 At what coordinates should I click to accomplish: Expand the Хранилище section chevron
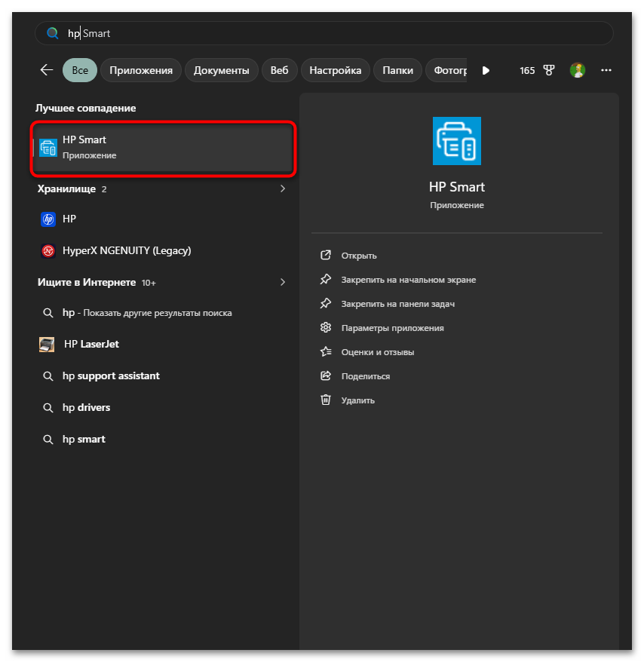pos(283,188)
